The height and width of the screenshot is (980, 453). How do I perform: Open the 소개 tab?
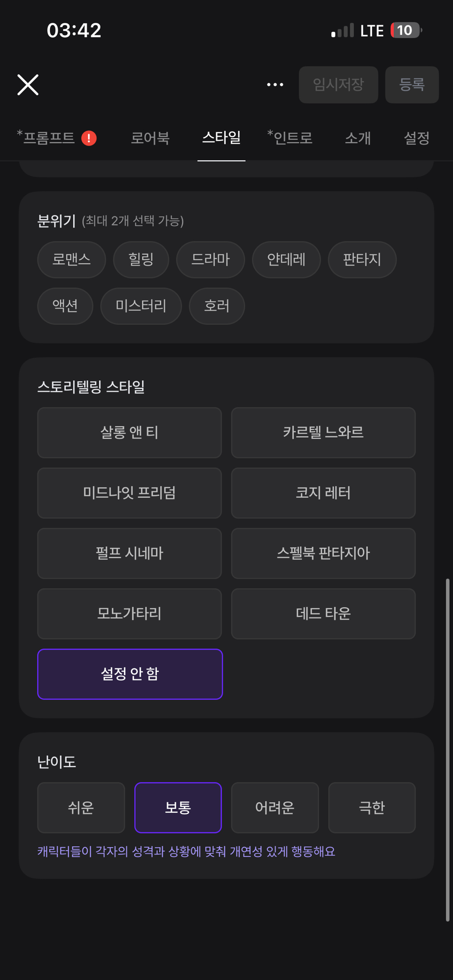357,138
